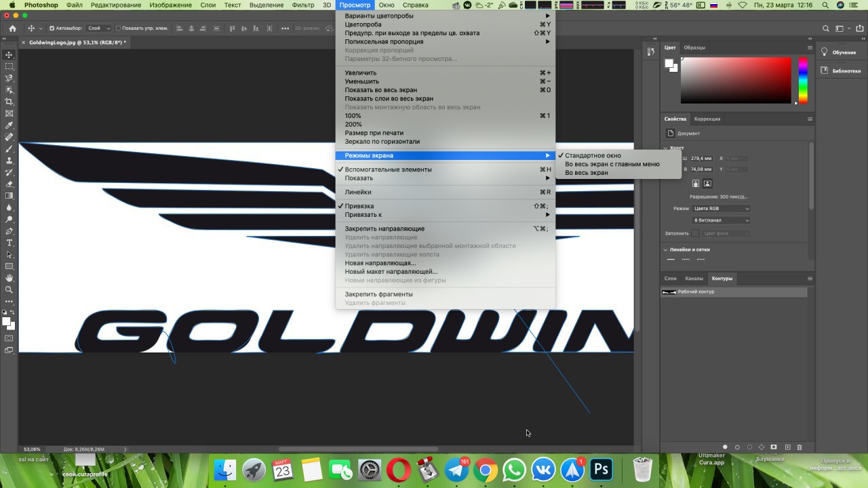The height and width of the screenshot is (488, 868).
Task: Fill path with foreground color
Action: 725,447
